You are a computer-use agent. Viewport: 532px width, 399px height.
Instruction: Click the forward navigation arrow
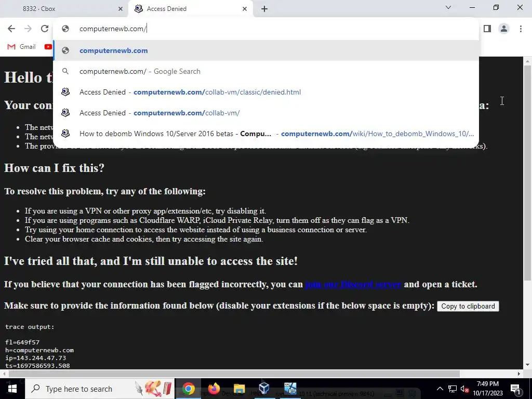[28, 29]
